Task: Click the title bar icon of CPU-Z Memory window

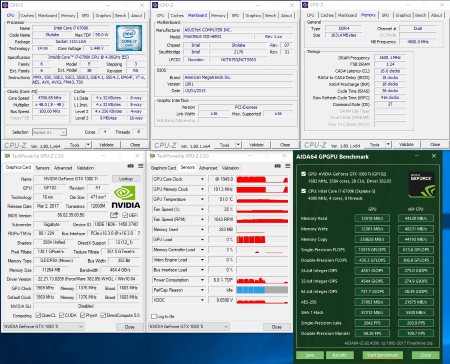Action: (x=305, y=5)
